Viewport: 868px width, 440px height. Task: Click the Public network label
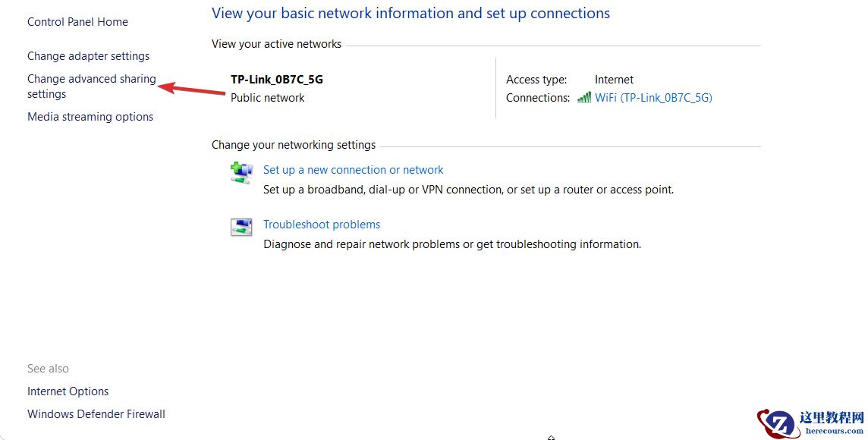pyautogui.click(x=267, y=98)
